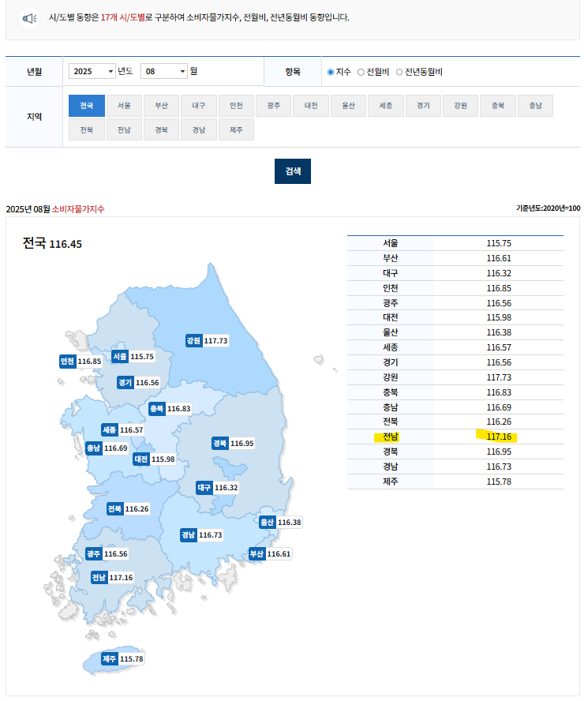
Task: Click the 서울 row in the table
Action: [455, 243]
